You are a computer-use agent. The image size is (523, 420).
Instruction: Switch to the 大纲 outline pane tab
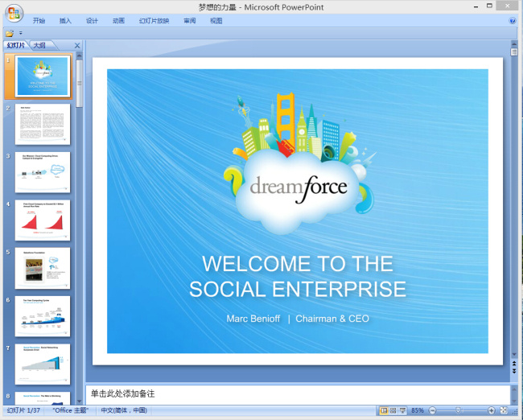[39, 45]
